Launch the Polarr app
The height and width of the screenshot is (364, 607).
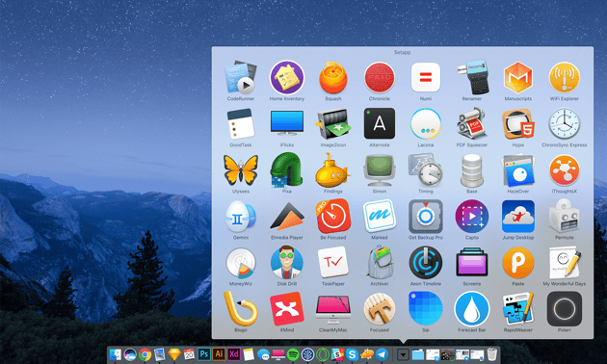tap(565, 309)
